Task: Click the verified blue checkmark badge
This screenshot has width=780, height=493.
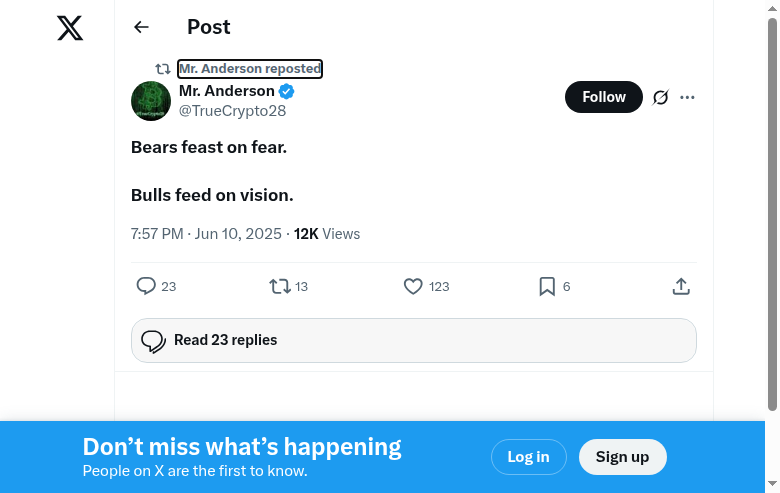Action: click(286, 91)
